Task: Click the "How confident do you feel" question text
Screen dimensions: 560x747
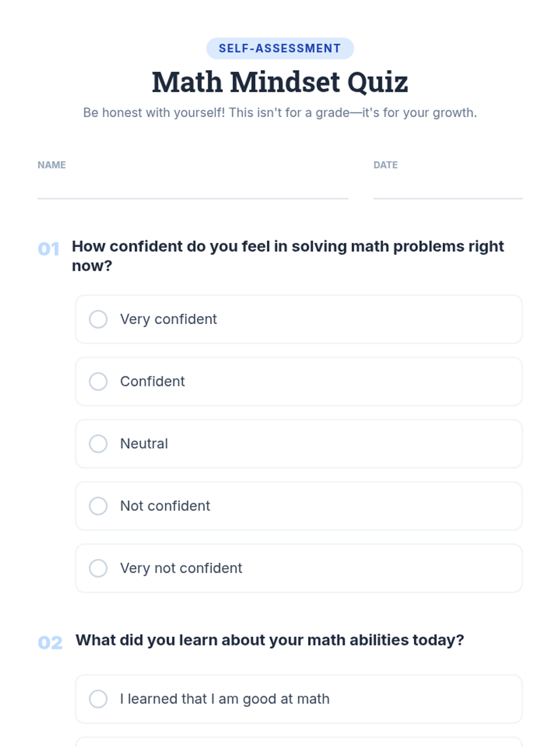Action: (287, 247)
